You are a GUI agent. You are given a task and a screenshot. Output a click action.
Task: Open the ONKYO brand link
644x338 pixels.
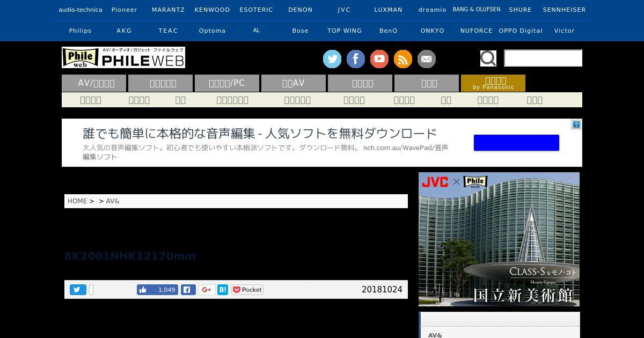(433, 31)
